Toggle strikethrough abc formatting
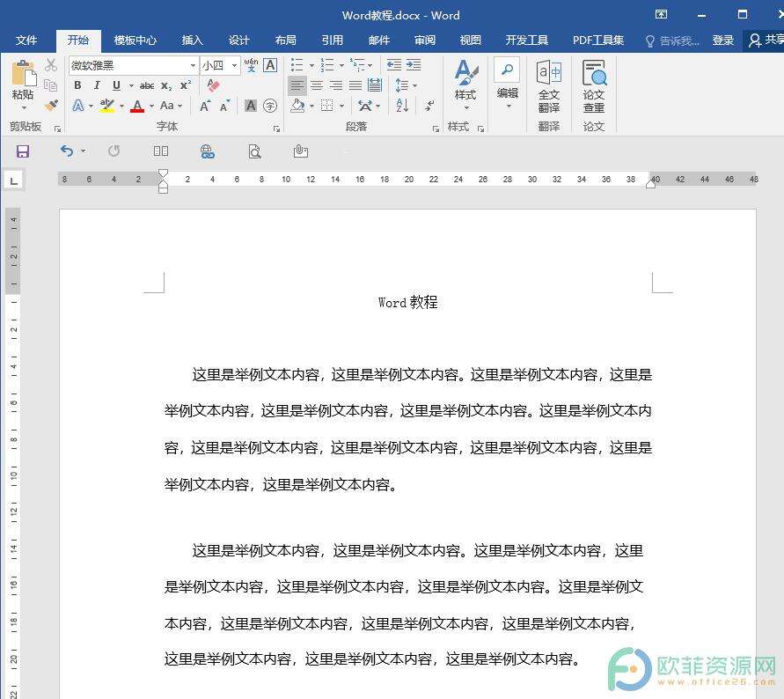The image size is (784, 699). pyautogui.click(x=146, y=85)
